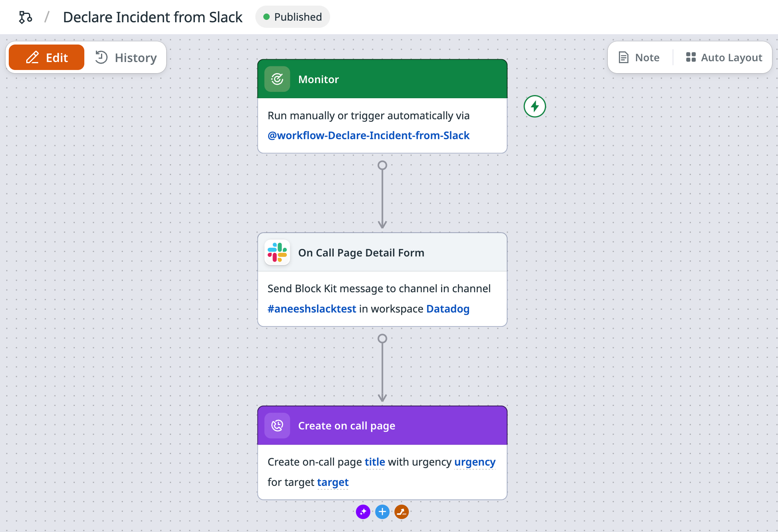This screenshot has height=532, width=778.
Task: Click the On-Call icon in Create on call page header
Action: tap(277, 425)
